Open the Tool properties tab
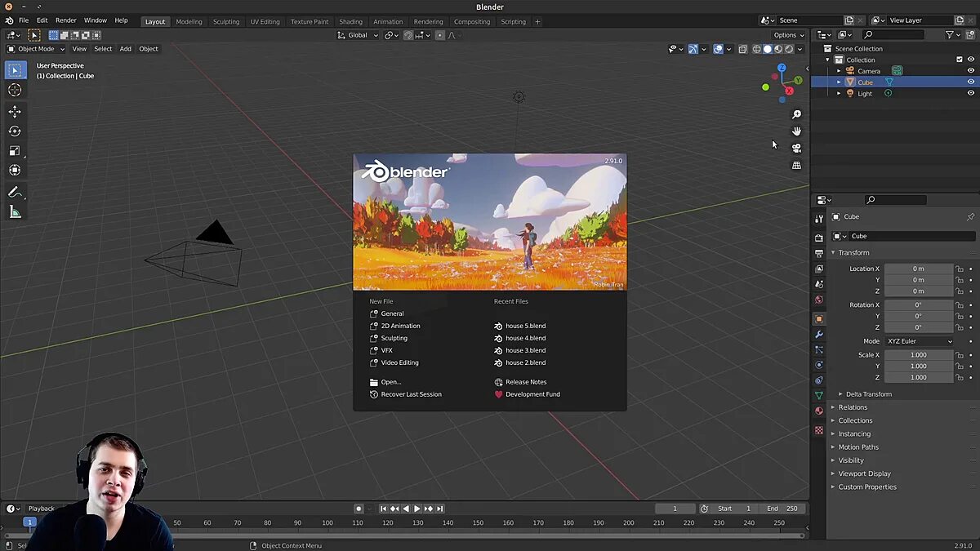 tap(819, 219)
